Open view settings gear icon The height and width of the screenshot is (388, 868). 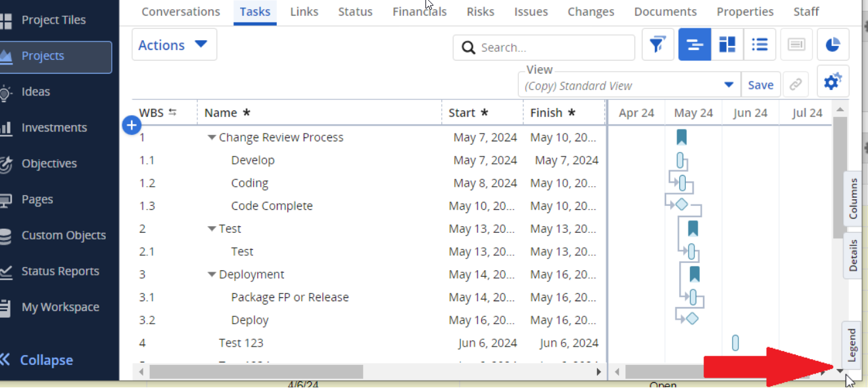(x=832, y=82)
